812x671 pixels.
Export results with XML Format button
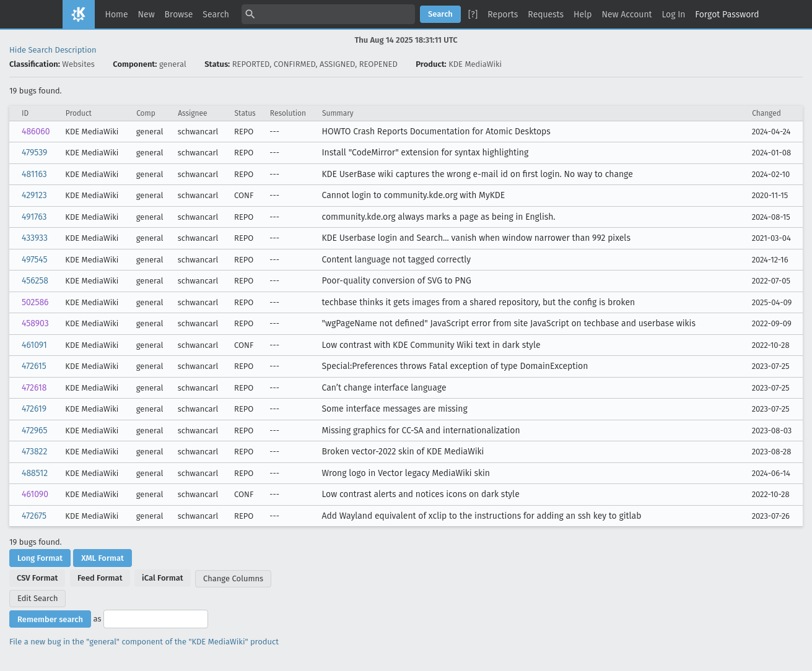point(102,558)
